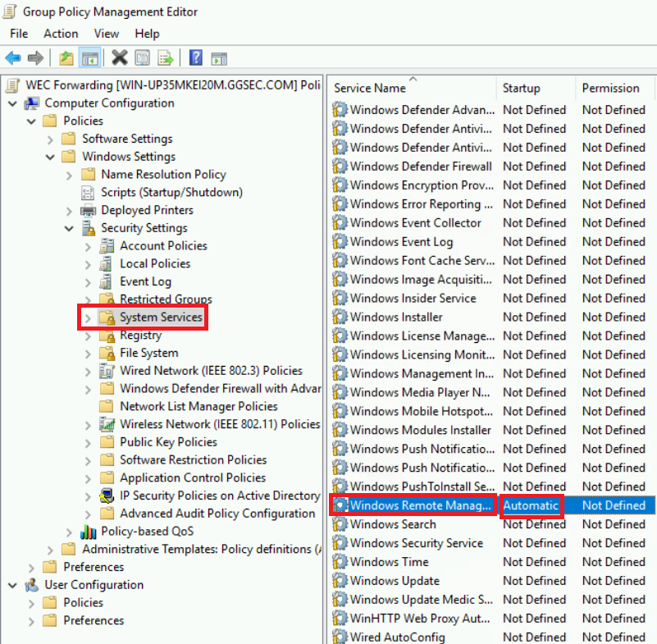
Task: Expand the Administrative Templates node
Action: (x=48, y=549)
